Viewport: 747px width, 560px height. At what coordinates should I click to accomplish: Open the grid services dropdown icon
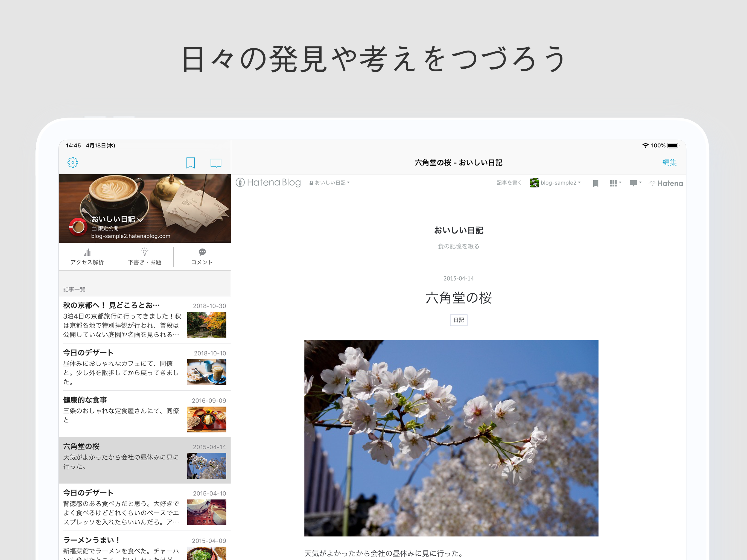(615, 183)
